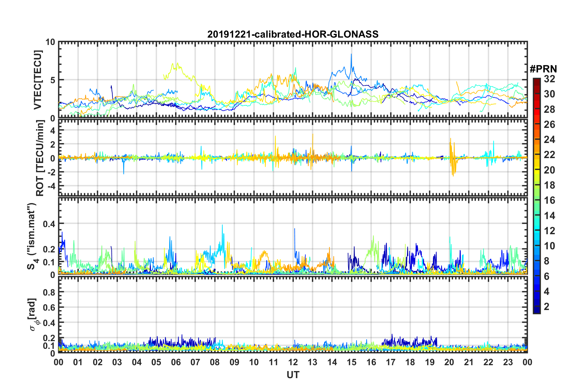Select colorbar tick label 6

547,276
